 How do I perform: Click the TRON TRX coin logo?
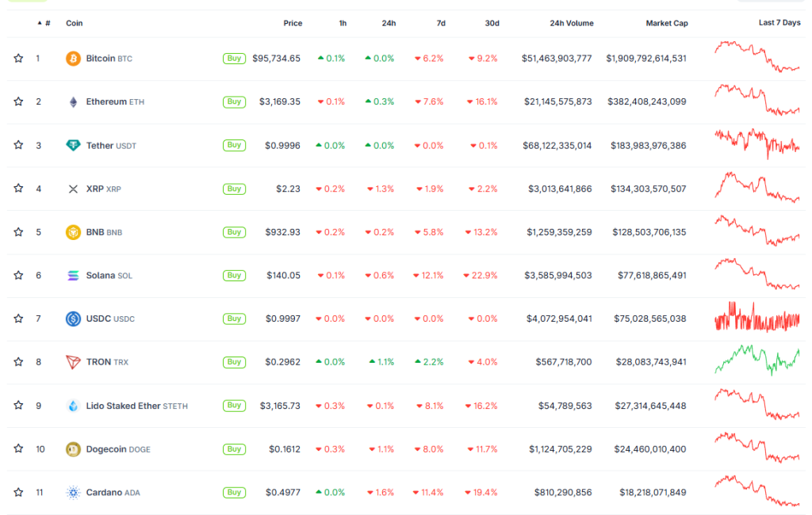point(72,362)
